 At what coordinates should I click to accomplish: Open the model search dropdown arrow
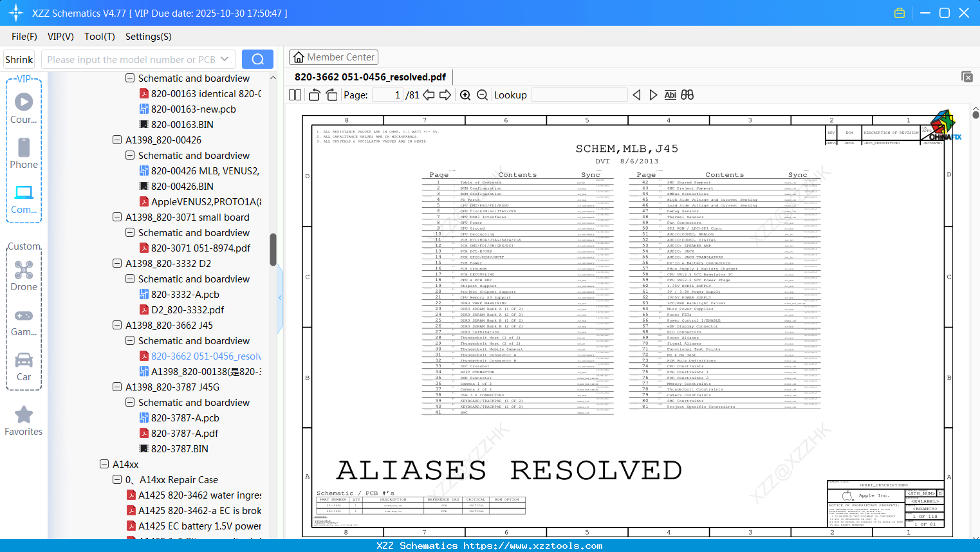(x=225, y=59)
